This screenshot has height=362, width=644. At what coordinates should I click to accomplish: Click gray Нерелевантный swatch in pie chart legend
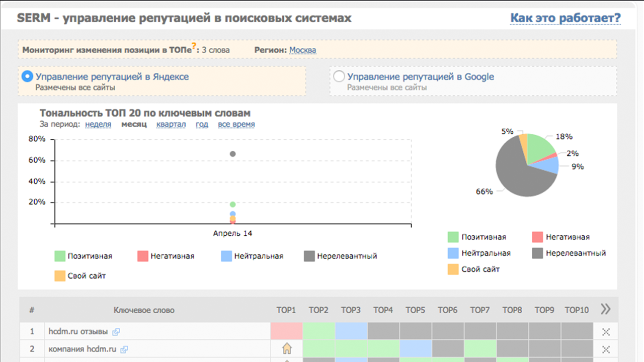[537, 253]
